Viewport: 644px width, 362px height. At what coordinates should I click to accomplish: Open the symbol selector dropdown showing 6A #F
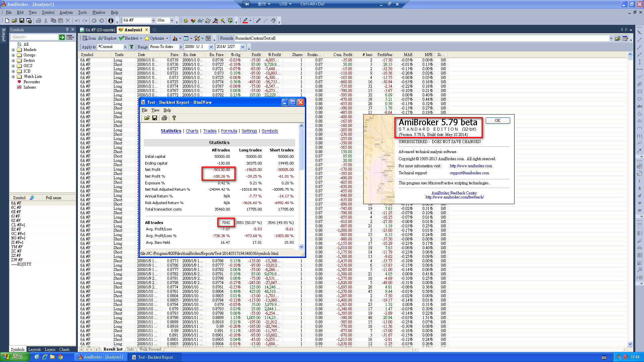click(x=154, y=20)
